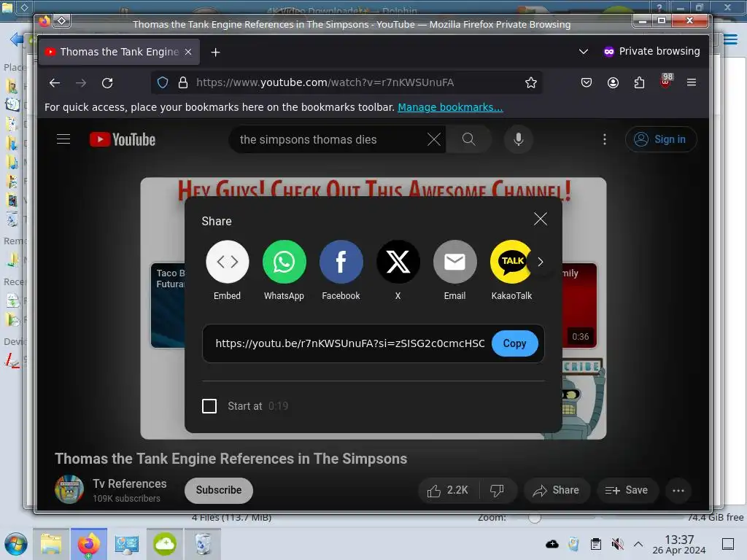Screen dimensions: 747x560
Task: Open clipboard tray icon
Action: 595,544
